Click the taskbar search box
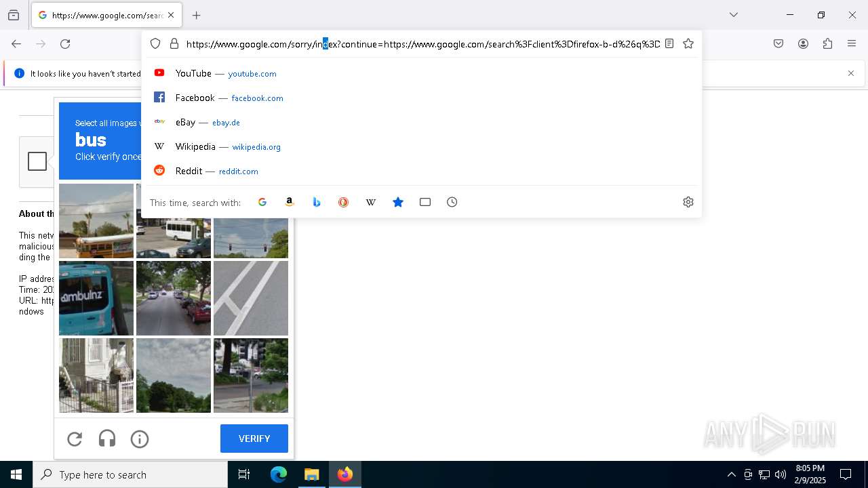The width and height of the screenshot is (868, 488). pos(130,474)
